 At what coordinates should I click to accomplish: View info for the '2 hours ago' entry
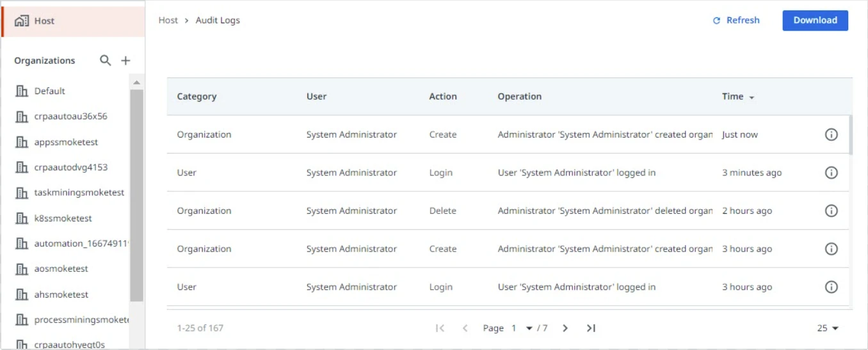831,211
